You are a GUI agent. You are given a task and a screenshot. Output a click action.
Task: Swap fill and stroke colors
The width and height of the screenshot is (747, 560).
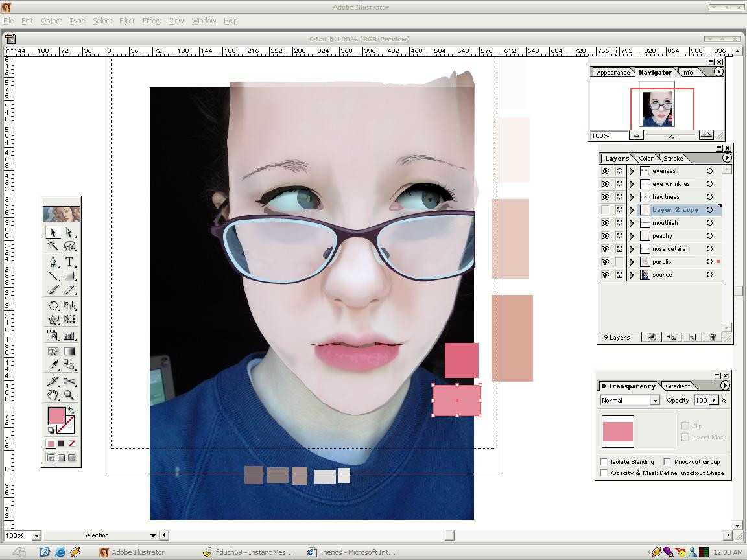pyautogui.click(x=71, y=410)
